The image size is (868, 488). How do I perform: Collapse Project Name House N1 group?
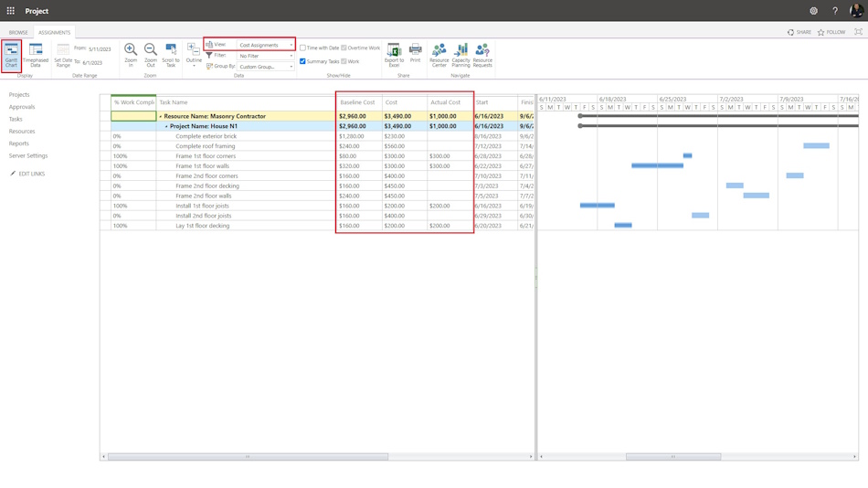point(166,126)
